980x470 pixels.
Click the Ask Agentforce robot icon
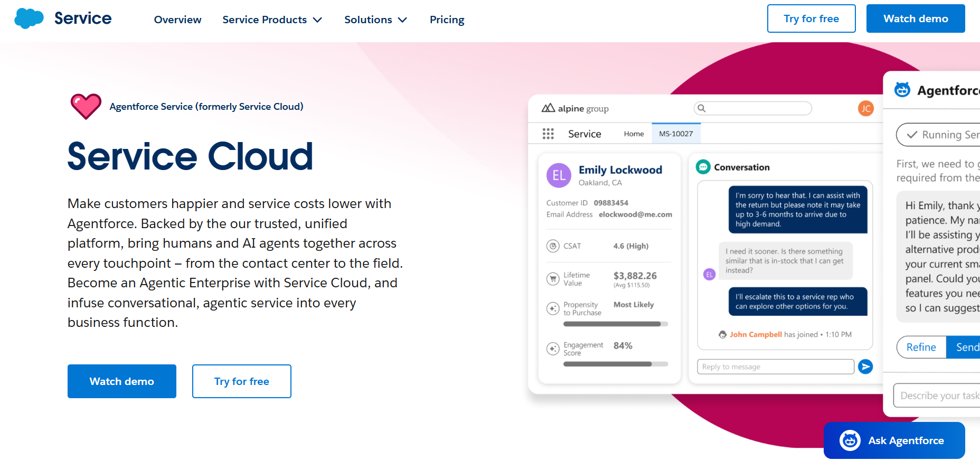(x=850, y=440)
